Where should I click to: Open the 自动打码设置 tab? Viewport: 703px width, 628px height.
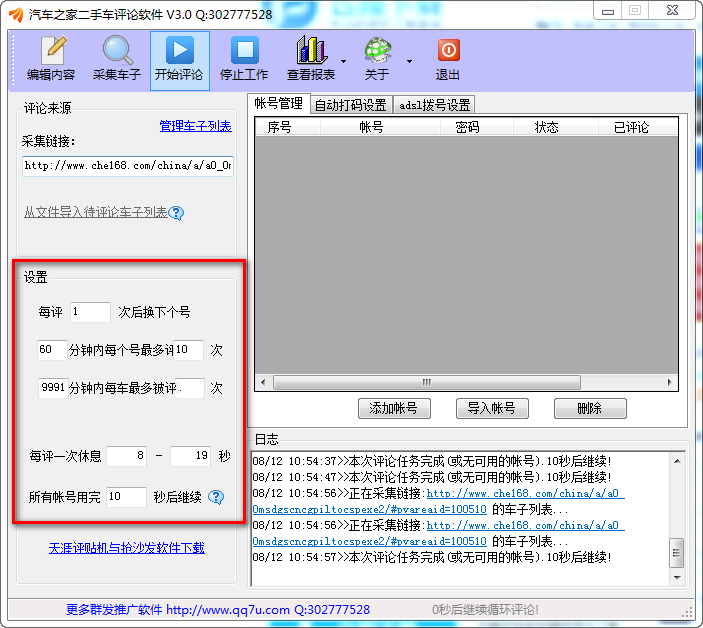[351, 105]
